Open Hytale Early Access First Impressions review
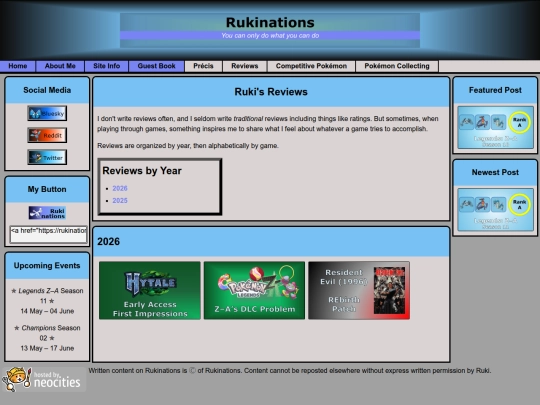The image size is (540, 405). pos(150,290)
